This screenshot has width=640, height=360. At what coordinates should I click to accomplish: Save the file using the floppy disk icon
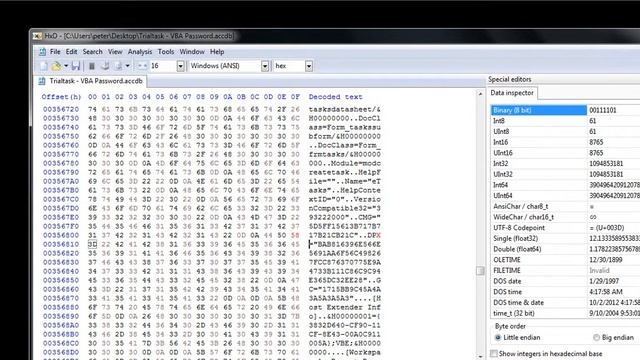click(x=76, y=66)
